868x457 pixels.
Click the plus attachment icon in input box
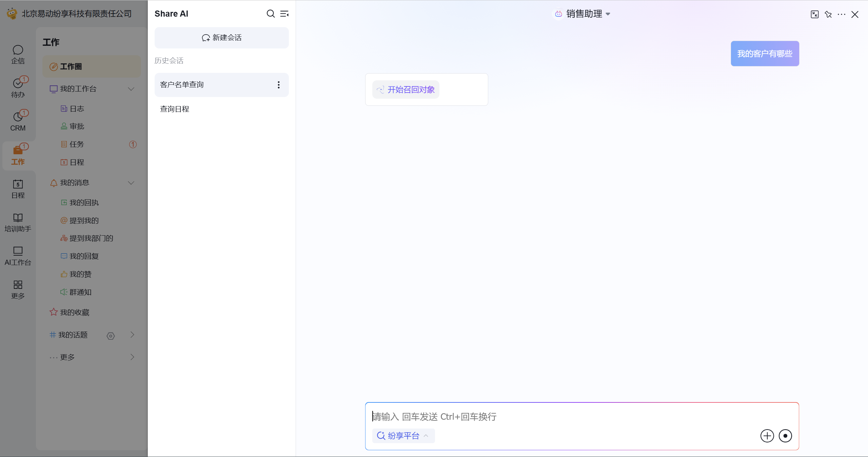pos(767,436)
